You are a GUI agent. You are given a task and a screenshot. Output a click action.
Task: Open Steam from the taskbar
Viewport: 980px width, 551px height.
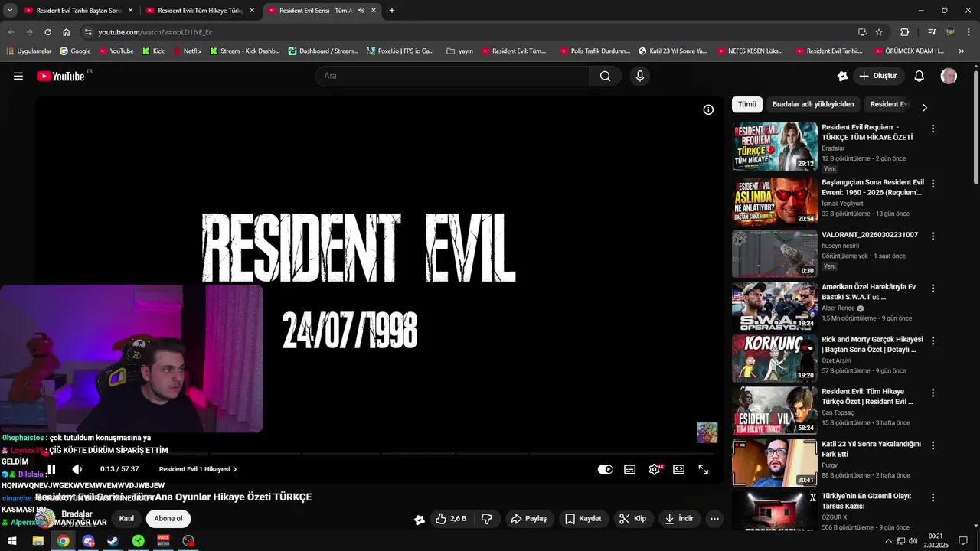point(113,541)
